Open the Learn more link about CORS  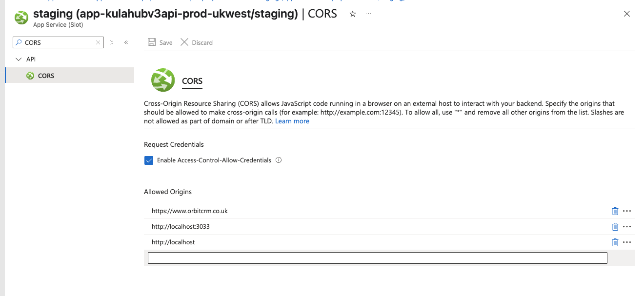(x=292, y=120)
